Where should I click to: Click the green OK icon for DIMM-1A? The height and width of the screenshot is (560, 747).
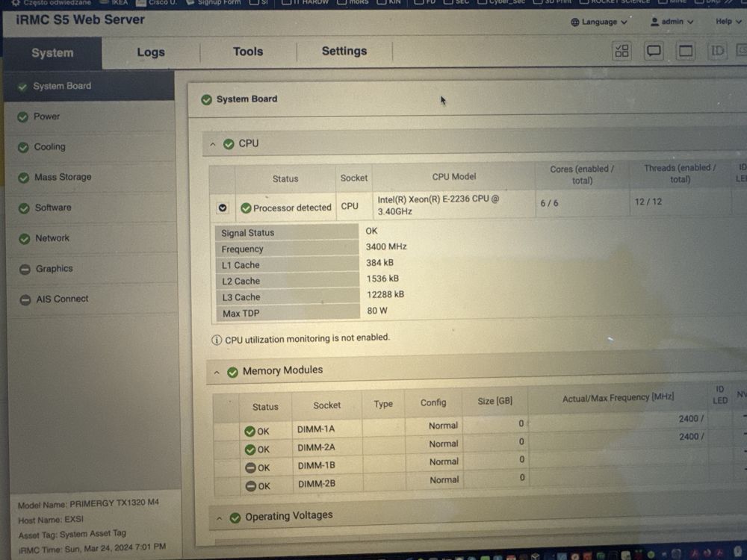pos(249,432)
